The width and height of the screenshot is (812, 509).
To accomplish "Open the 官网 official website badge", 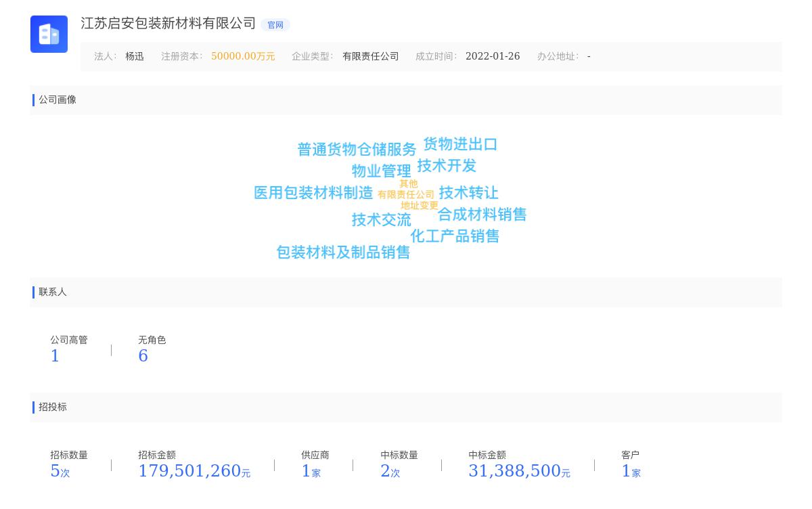I will tap(275, 25).
